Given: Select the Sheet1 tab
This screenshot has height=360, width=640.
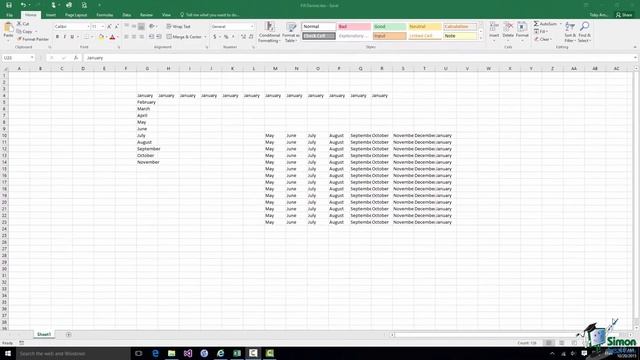Looking at the screenshot, I should coord(44,334).
